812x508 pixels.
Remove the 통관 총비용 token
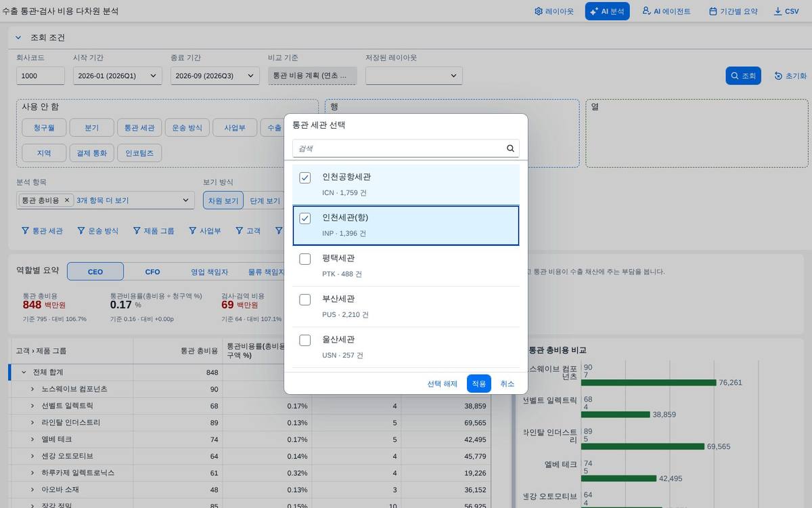67,200
